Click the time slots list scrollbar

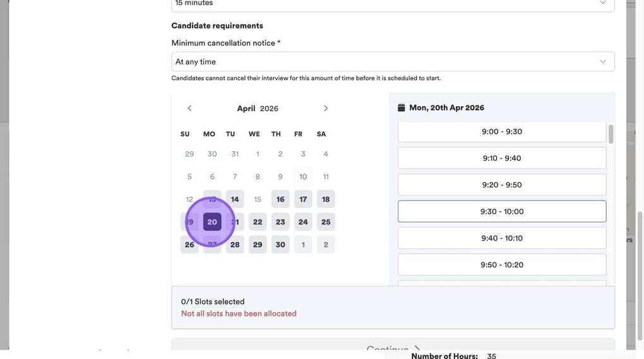[611, 134]
